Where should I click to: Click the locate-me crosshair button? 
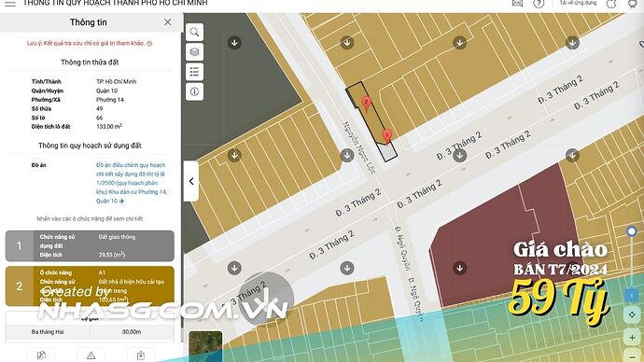click(632, 314)
